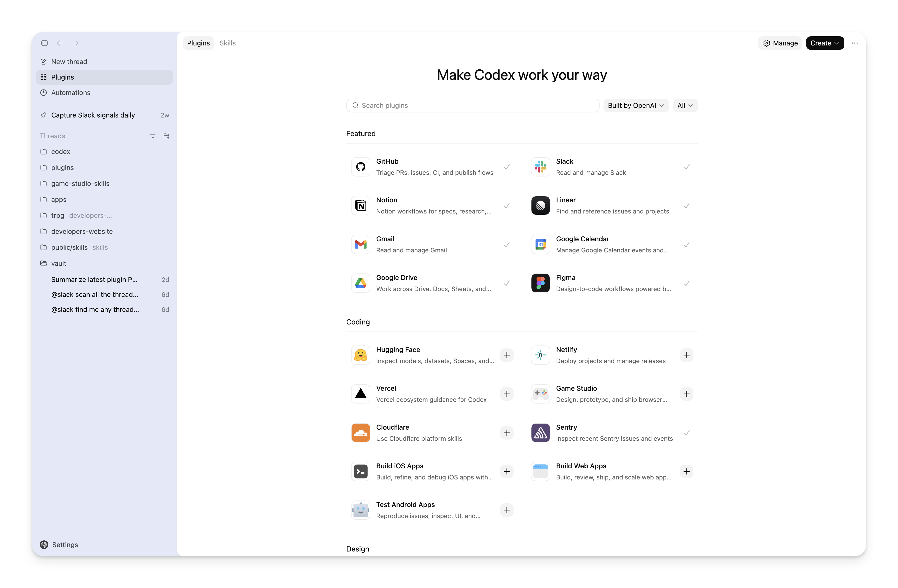Click the Manage button

[780, 43]
